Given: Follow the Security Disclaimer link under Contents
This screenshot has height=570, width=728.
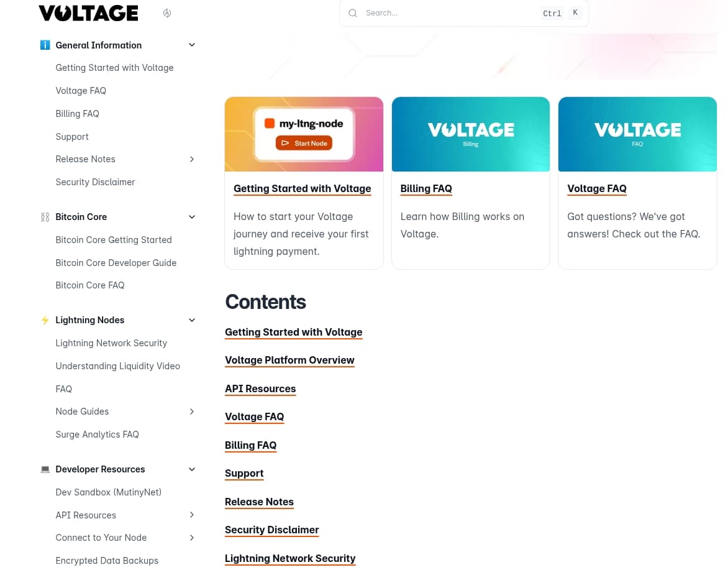Looking at the screenshot, I should [271, 530].
